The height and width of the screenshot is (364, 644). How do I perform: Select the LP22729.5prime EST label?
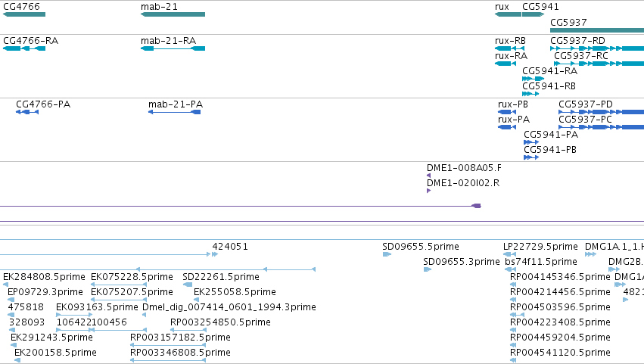540,247
